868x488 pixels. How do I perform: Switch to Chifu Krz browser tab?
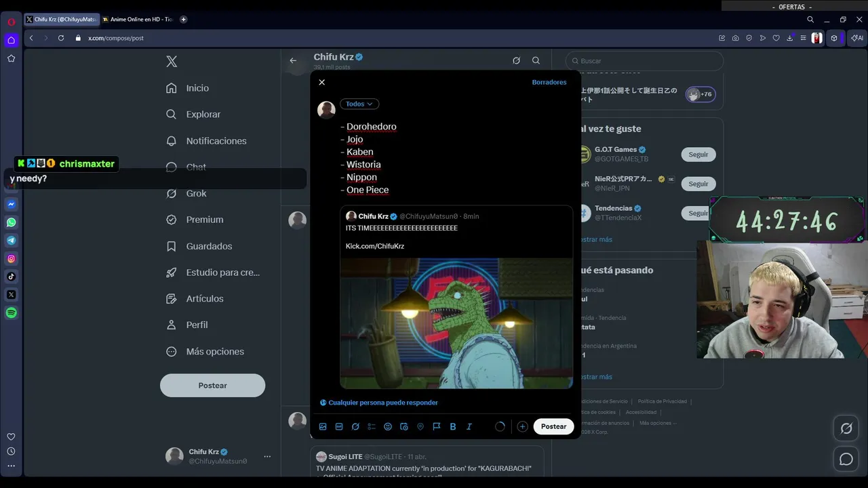pyautogui.click(x=62, y=19)
